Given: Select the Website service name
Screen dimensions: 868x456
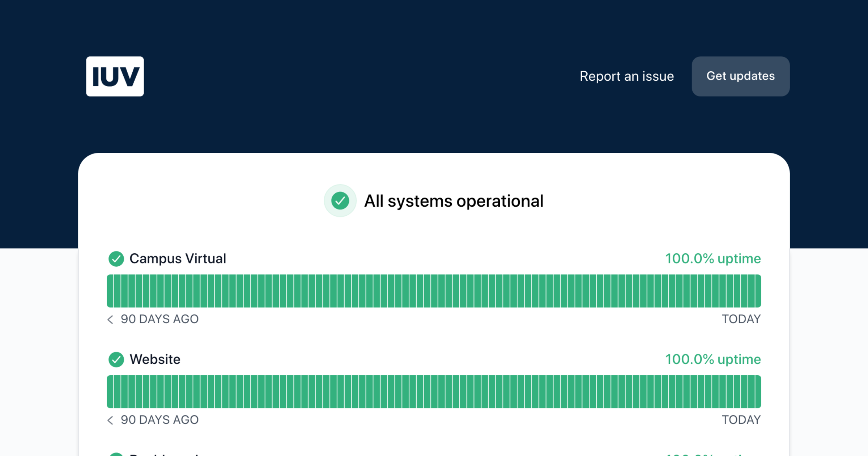Looking at the screenshot, I should coord(155,359).
